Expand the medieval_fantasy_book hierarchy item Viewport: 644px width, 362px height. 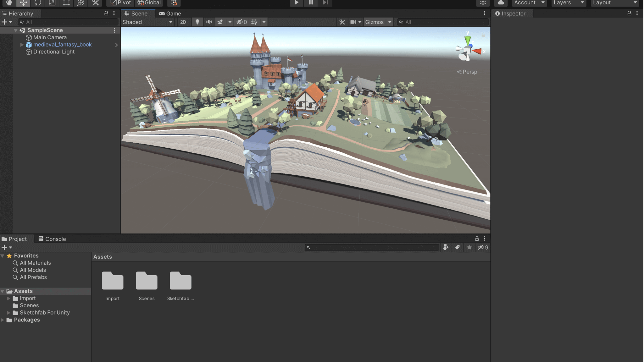click(22, 44)
